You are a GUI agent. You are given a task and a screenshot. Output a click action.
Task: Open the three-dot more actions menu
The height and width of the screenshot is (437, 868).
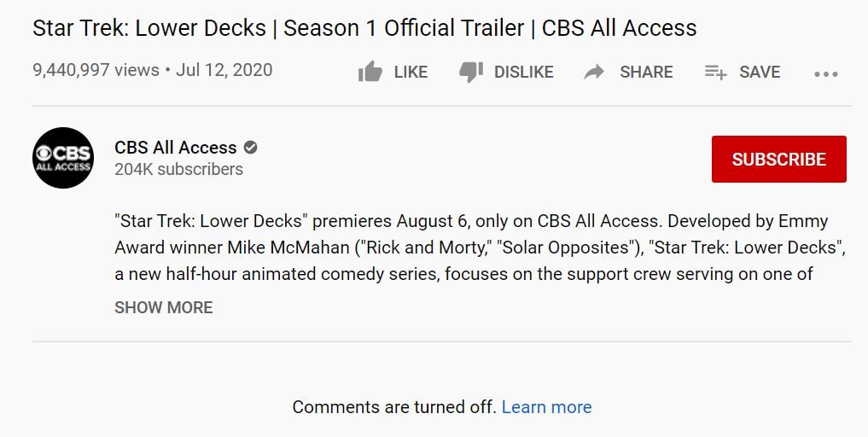(x=825, y=73)
